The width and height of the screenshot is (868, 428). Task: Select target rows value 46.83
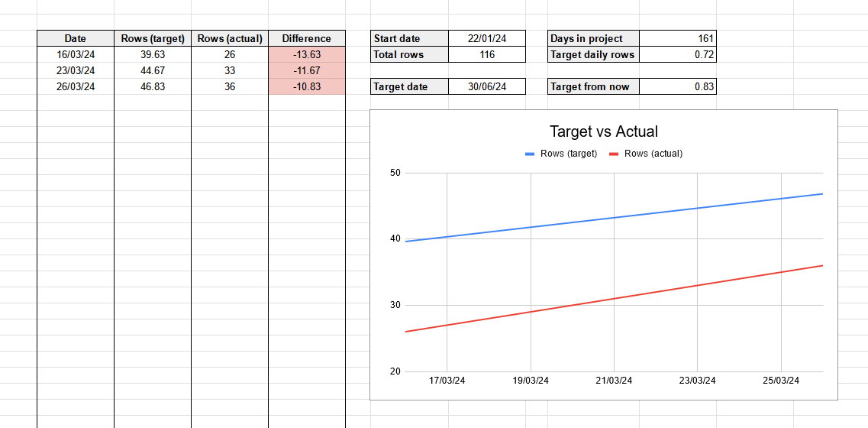pyautogui.click(x=152, y=87)
